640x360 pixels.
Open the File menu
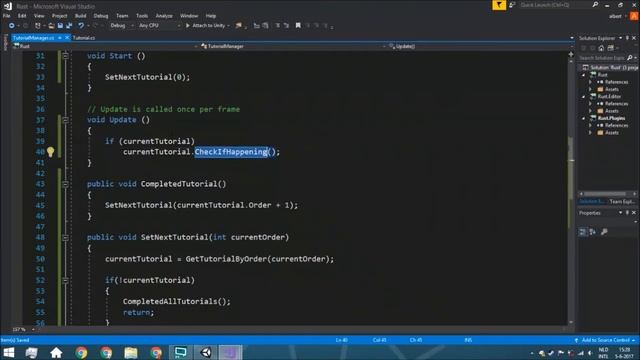coord(7,16)
